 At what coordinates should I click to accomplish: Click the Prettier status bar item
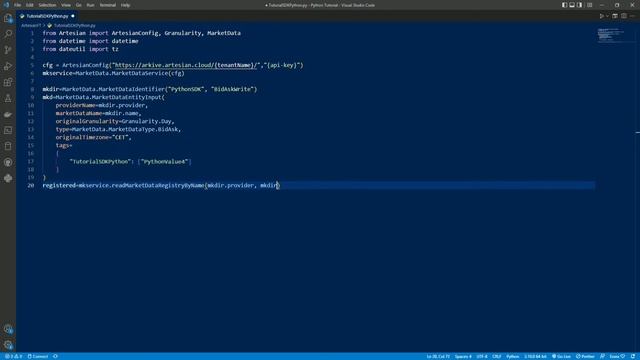[585, 356]
